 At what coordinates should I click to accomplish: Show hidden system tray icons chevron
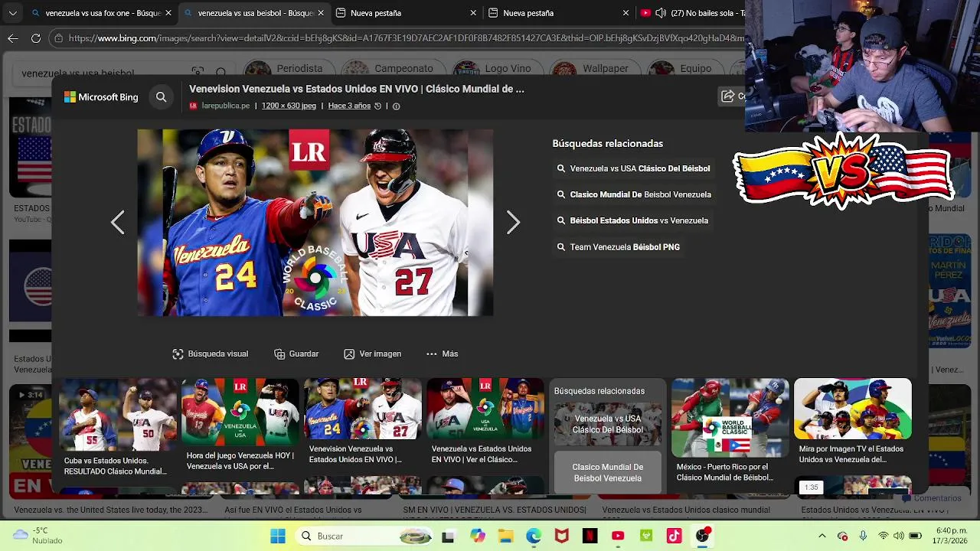(x=822, y=536)
